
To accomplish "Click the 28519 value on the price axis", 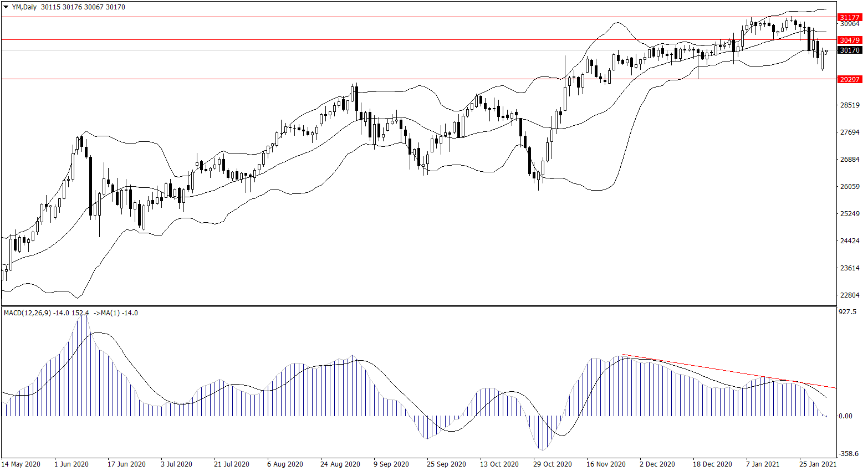I will click(850, 105).
